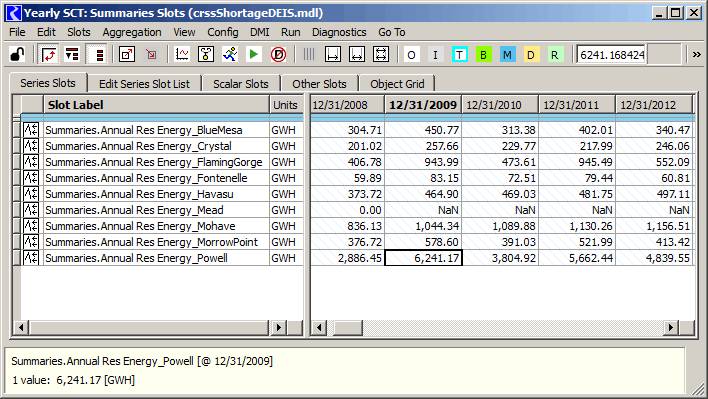Click the open-slot box with arrow icon
The height and width of the screenshot is (399, 708).
[x=127, y=55]
